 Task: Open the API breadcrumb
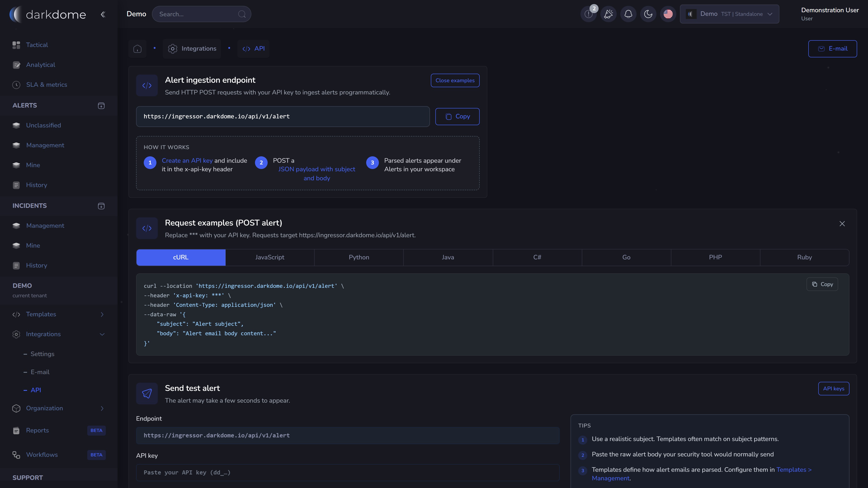(253, 49)
